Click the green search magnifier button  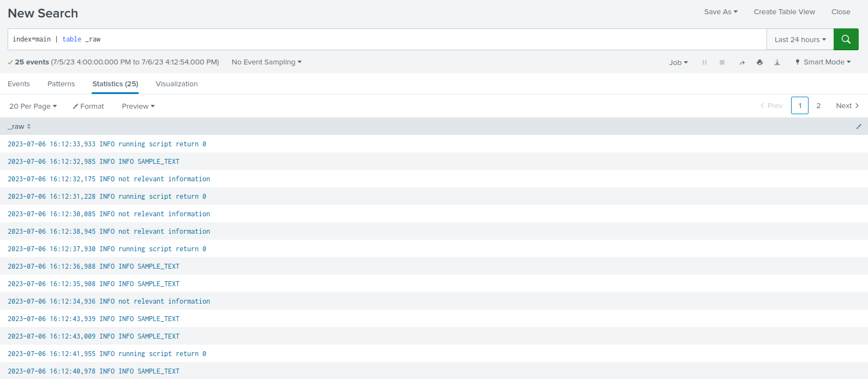tap(846, 39)
